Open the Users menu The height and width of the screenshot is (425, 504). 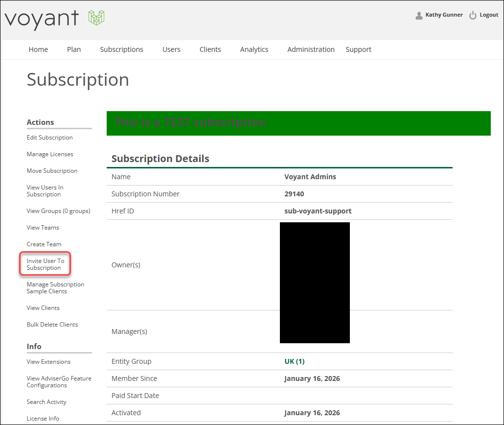tap(171, 49)
